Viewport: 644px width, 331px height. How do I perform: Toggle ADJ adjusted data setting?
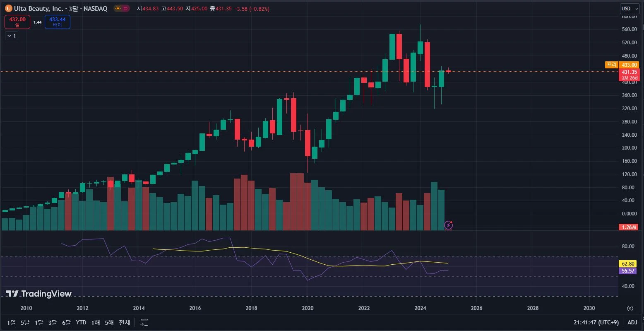pos(632,322)
